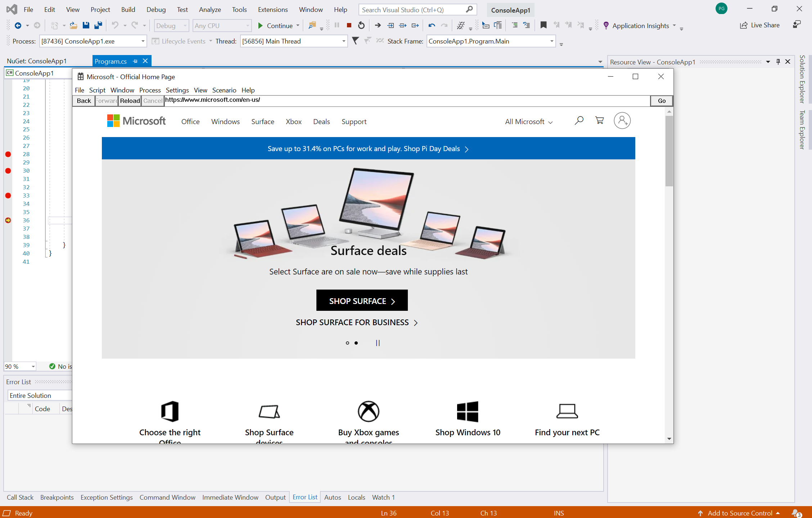Select the Scenario menu in browser panel
This screenshot has height=518, width=812.
(224, 90)
